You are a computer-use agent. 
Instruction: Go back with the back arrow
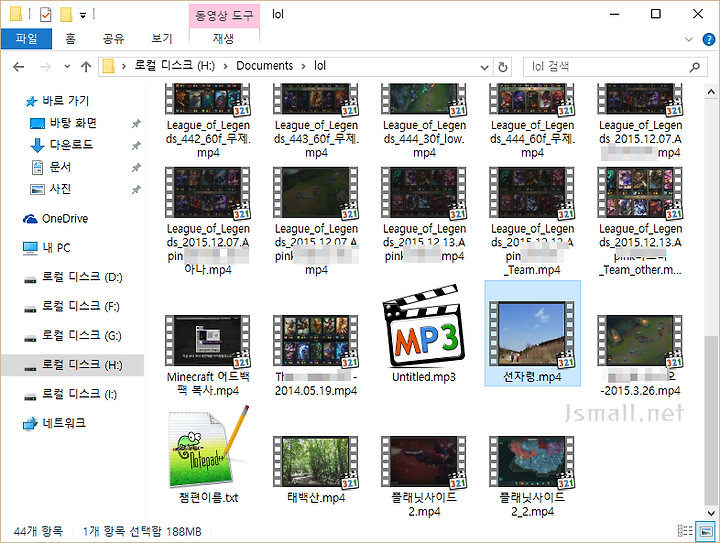(18, 67)
